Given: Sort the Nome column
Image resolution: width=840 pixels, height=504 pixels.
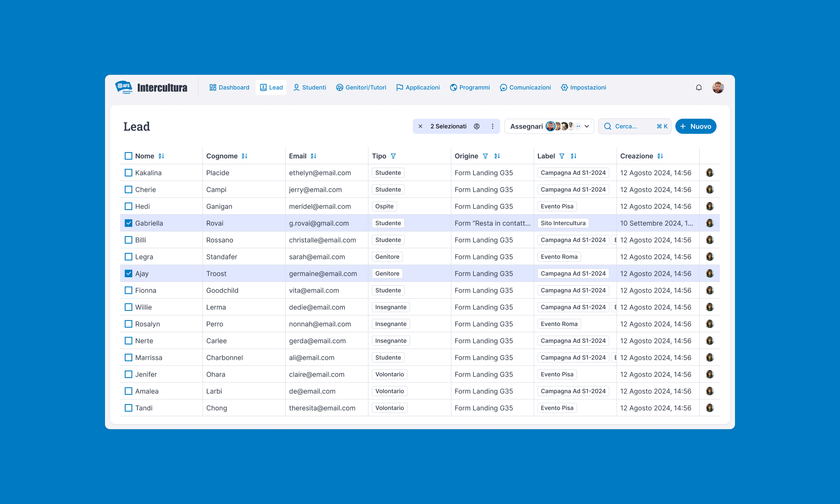Looking at the screenshot, I should (x=161, y=156).
